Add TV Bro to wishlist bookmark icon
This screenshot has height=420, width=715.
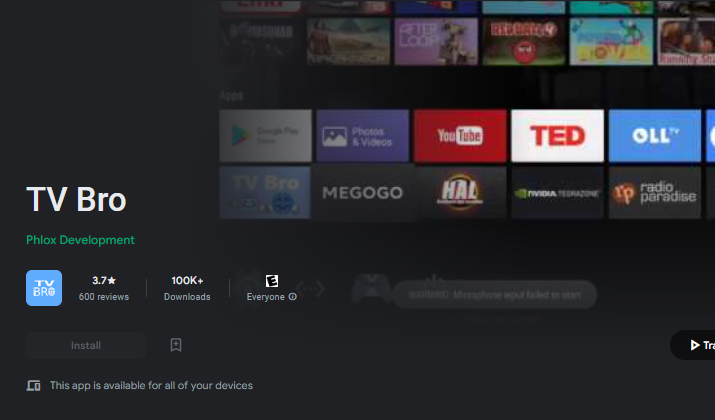point(176,345)
